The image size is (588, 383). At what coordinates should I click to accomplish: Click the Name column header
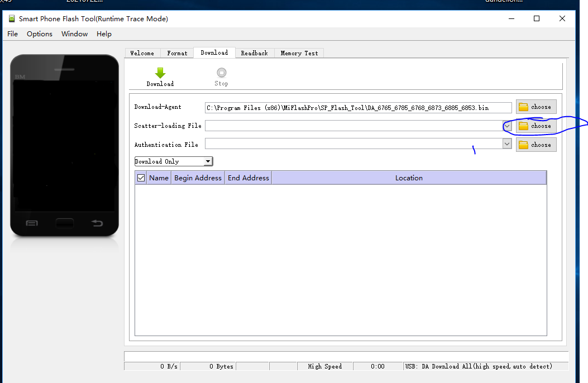[x=159, y=178]
